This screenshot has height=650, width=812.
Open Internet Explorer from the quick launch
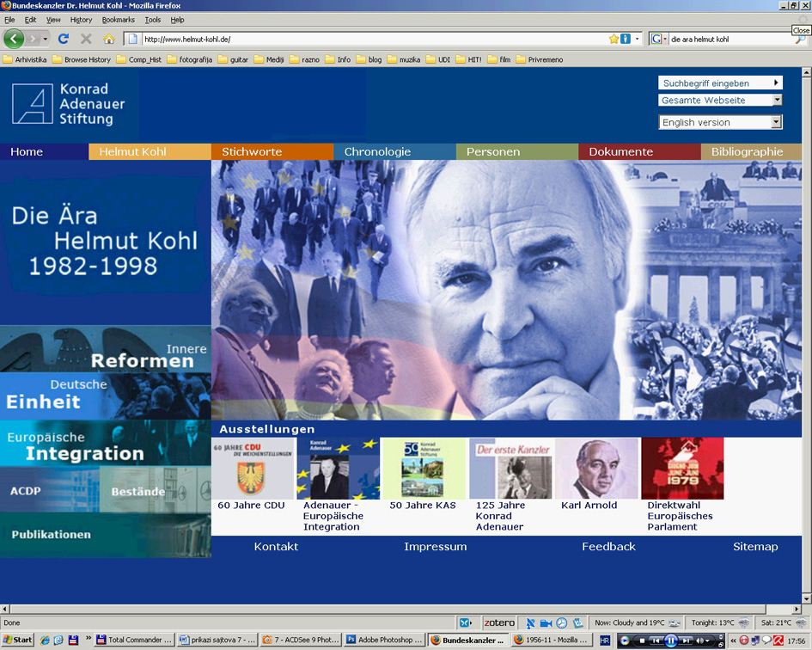click(45, 640)
